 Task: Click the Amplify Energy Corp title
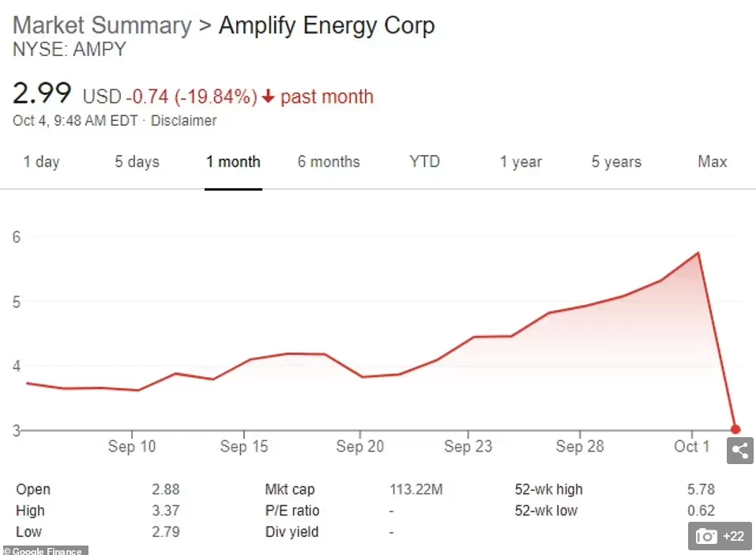327,26
